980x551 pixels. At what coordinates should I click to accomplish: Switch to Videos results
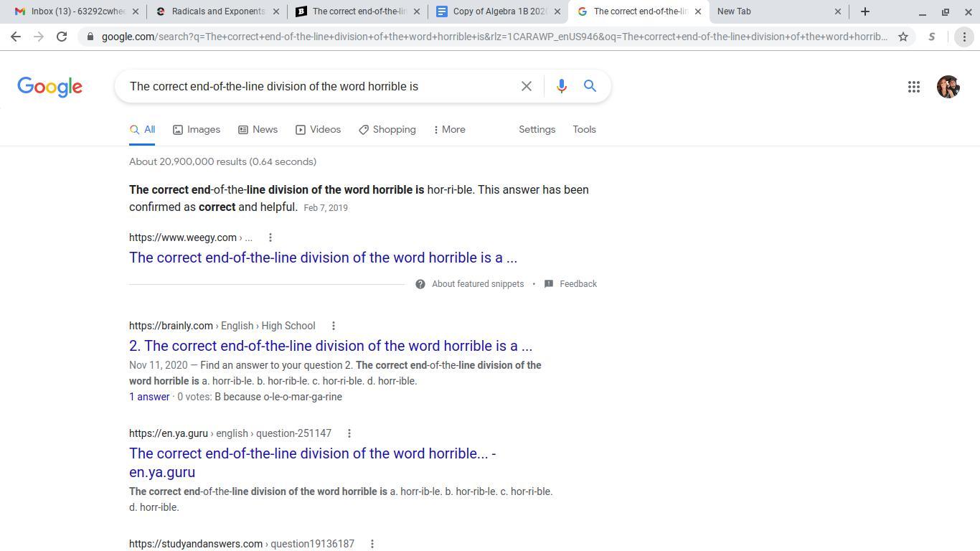pyautogui.click(x=318, y=130)
